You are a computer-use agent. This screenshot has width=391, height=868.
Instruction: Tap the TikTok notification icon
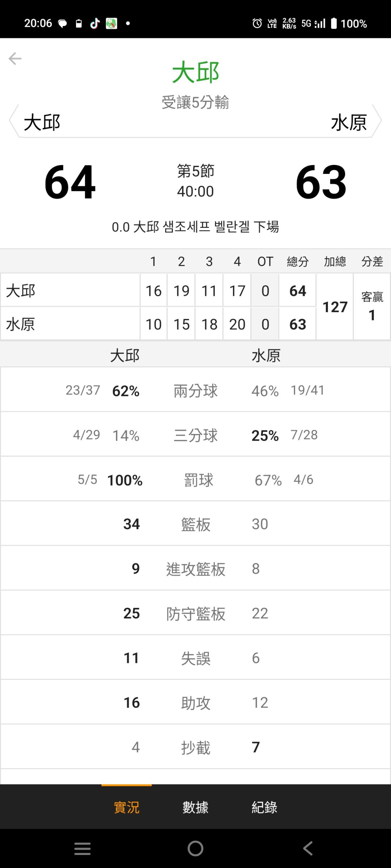[95, 24]
